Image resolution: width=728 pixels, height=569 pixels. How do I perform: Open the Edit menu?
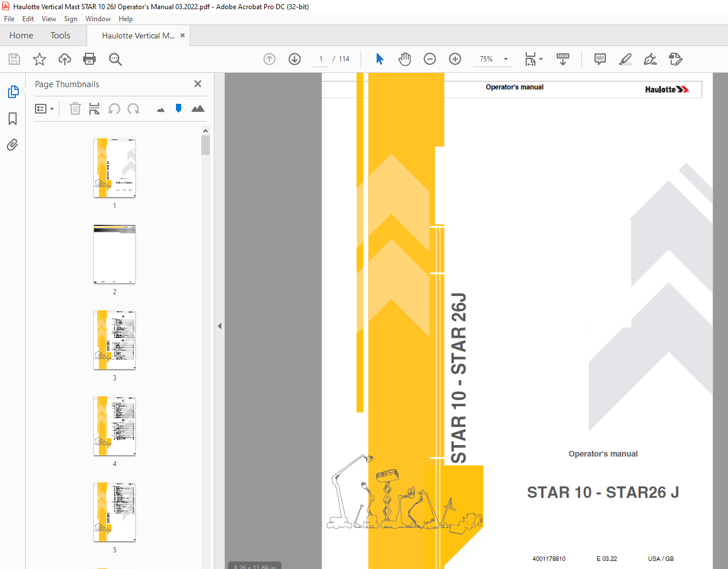(28, 19)
